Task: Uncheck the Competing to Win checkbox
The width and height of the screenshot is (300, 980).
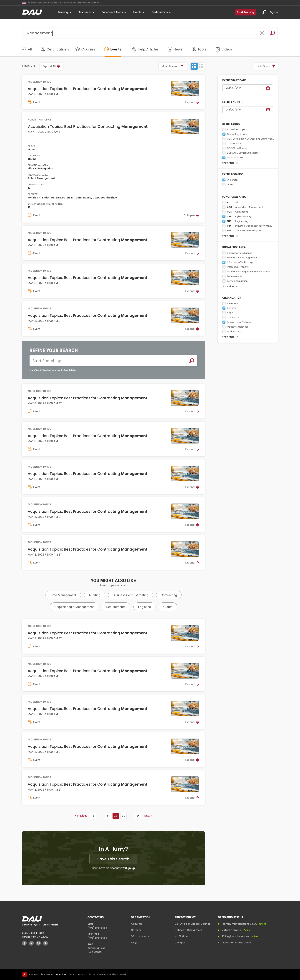Action: 224,134
